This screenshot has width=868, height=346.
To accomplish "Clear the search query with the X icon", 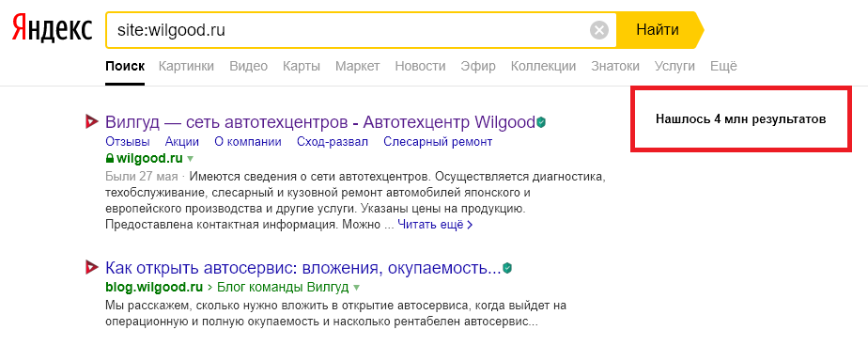I will [599, 30].
